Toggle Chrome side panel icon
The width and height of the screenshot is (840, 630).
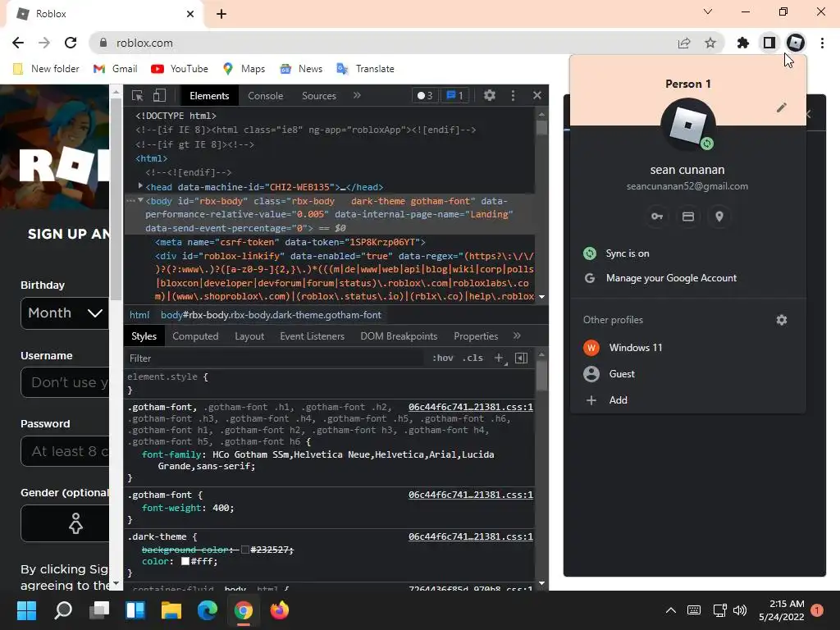(x=769, y=43)
